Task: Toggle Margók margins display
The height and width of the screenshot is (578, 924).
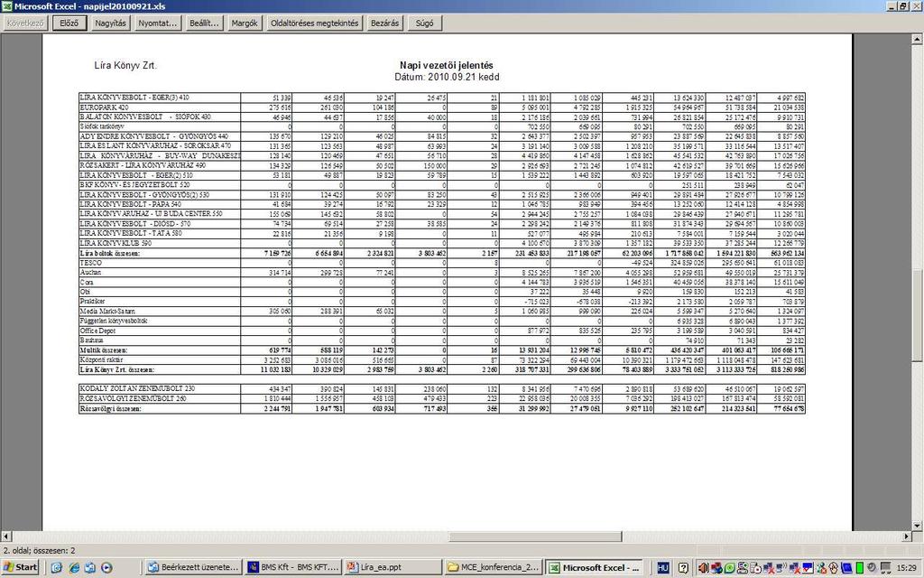Action: [x=245, y=23]
